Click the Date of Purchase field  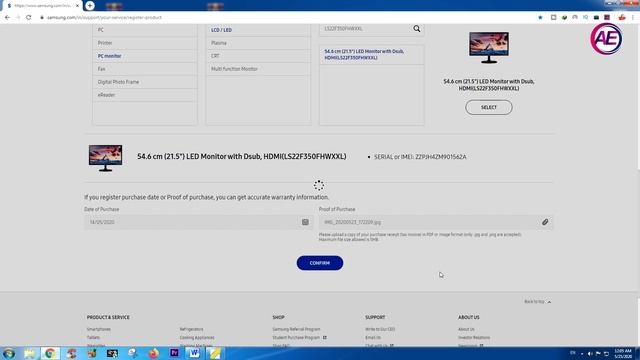199,222
